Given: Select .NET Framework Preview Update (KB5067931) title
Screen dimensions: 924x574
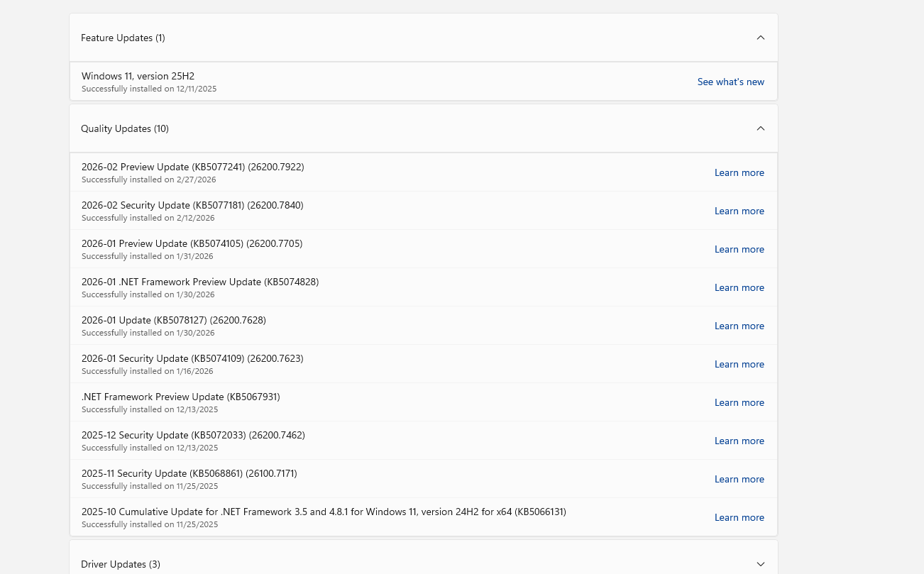Looking at the screenshot, I should point(181,397).
